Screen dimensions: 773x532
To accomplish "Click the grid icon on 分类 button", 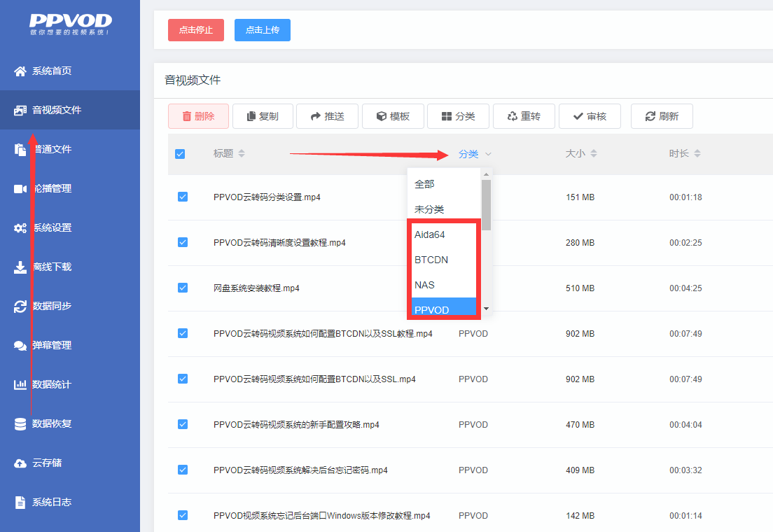I will 447,116.
